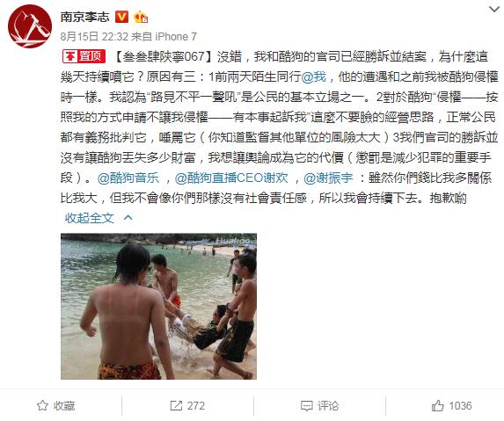Open the @酷狗直播CEO谢欢 mention
This screenshot has width=504, height=421.
(231, 178)
